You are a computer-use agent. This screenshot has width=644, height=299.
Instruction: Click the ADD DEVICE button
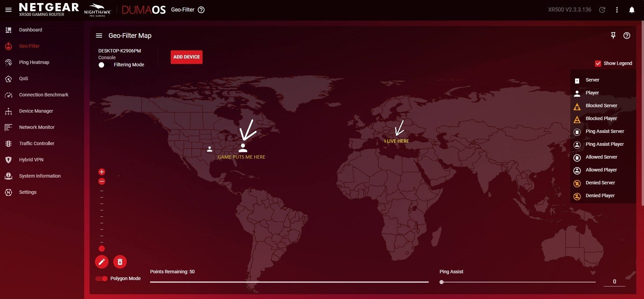187,57
